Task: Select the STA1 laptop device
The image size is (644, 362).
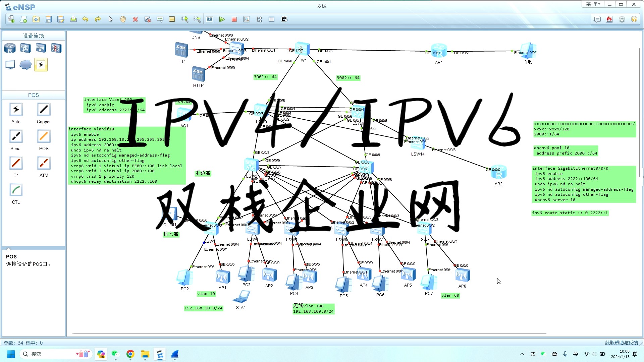Action: click(241, 297)
